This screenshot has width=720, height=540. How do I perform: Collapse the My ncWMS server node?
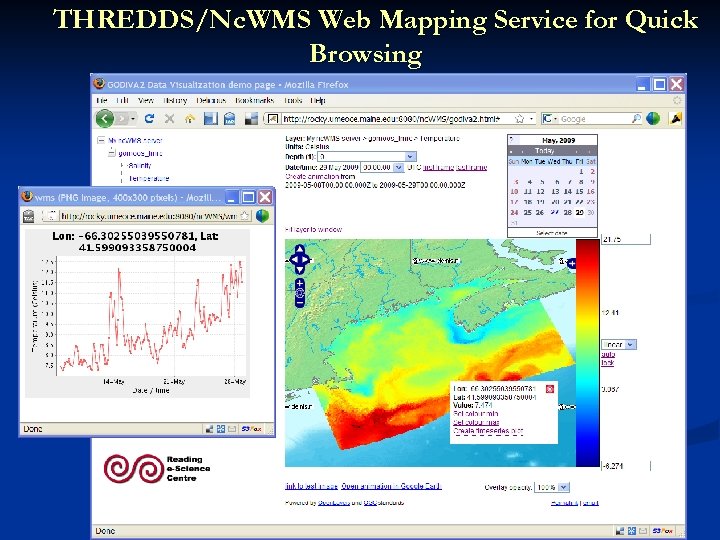point(101,140)
